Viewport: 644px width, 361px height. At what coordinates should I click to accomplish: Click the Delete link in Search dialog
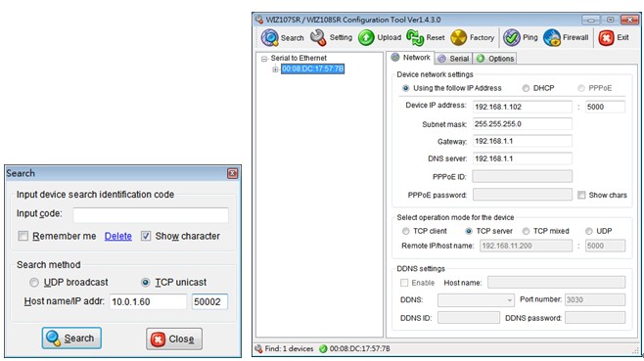pos(117,236)
